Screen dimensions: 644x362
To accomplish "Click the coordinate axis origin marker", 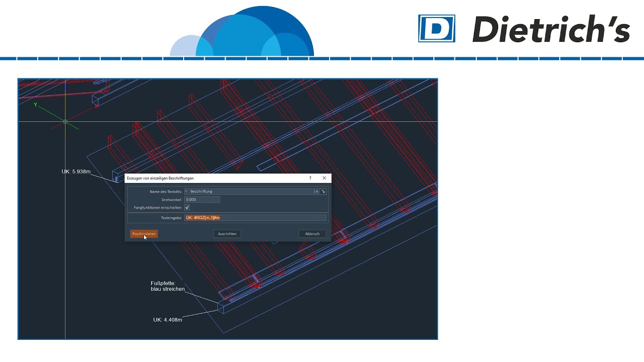I will [65, 121].
